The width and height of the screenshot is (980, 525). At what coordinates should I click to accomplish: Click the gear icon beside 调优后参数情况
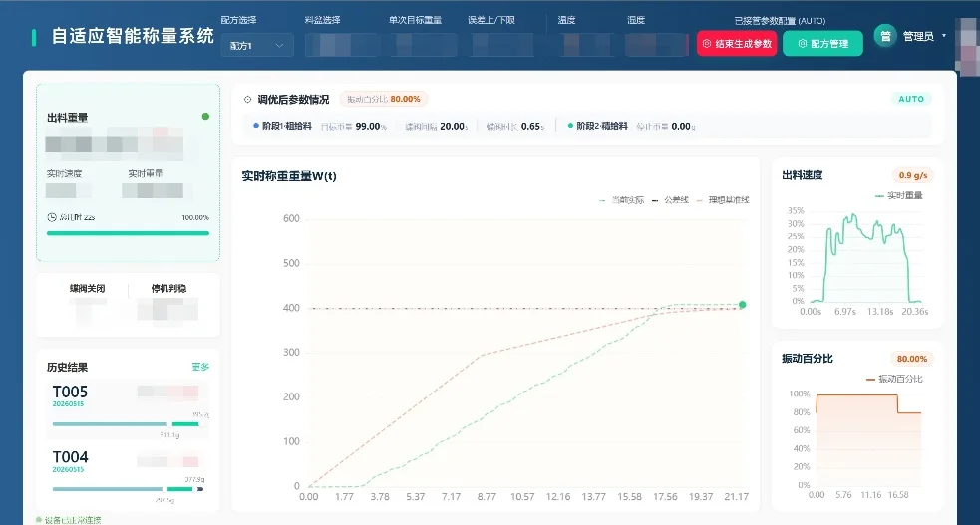[x=247, y=100]
